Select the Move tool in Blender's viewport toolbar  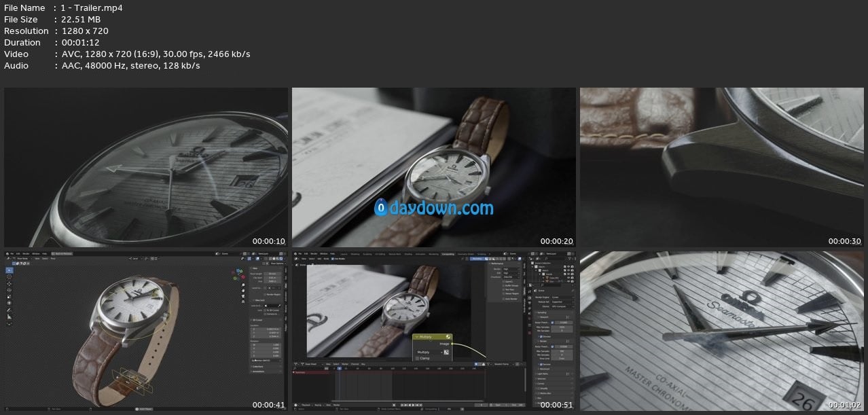[x=9, y=284]
